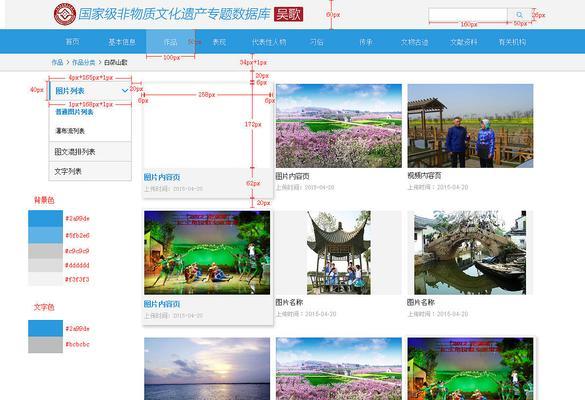
Task: Open the Chinese pavilion photo thumbnail
Action: [339, 253]
